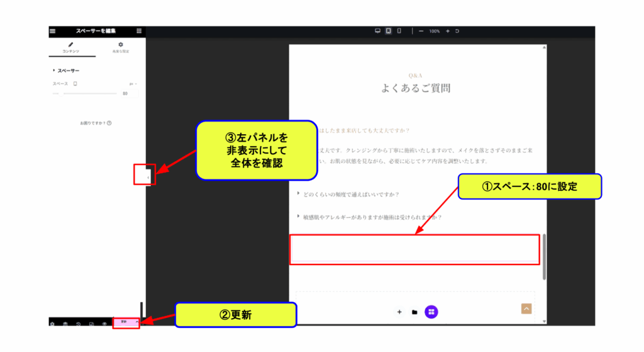Image resolution: width=644 pixels, height=352 pixels.
Task: Click the preview scroll-down arrow
Action: coord(544,321)
